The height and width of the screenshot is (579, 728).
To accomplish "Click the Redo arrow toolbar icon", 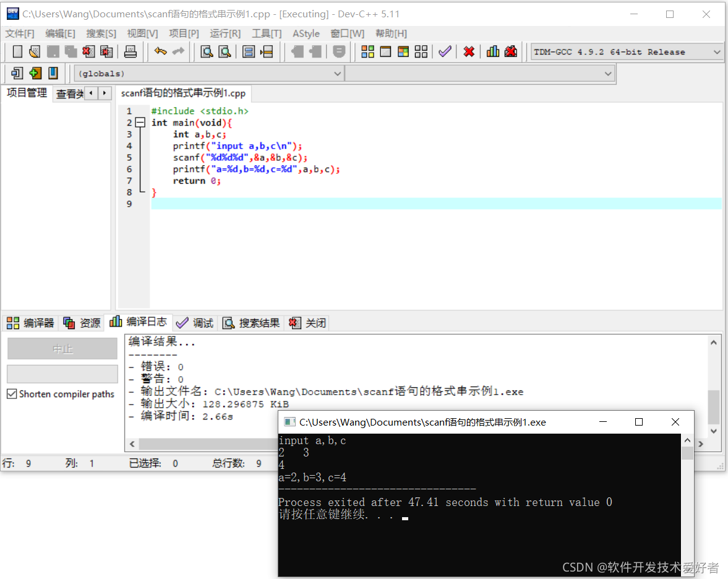I will click(178, 51).
